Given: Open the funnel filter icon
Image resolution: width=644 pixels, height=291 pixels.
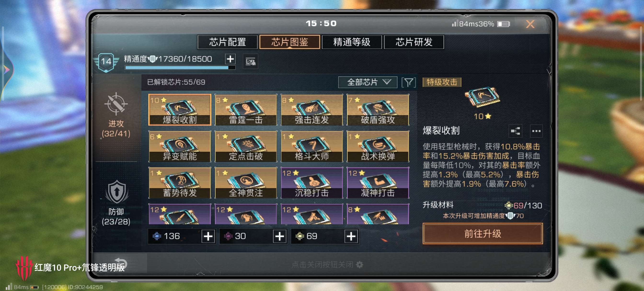Looking at the screenshot, I should pos(408,82).
